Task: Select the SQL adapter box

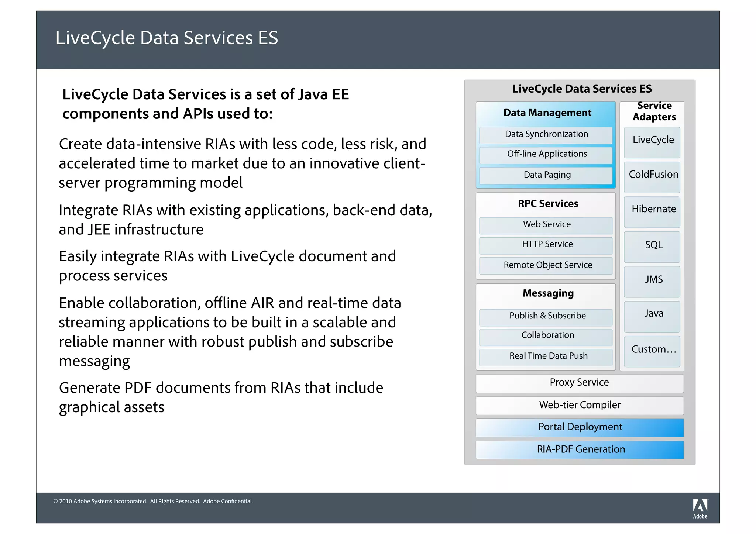Action: (x=652, y=247)
